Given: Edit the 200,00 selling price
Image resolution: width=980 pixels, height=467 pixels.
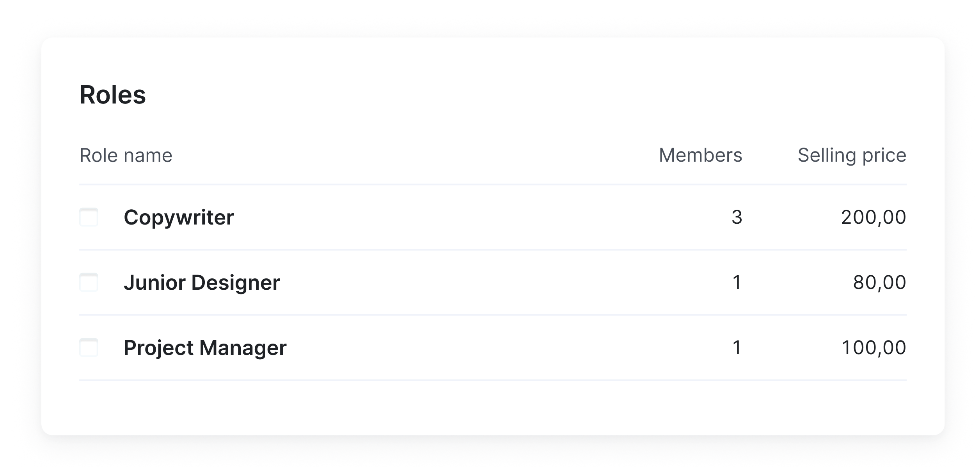Looking at the screenshot, I should coord(873,217).
